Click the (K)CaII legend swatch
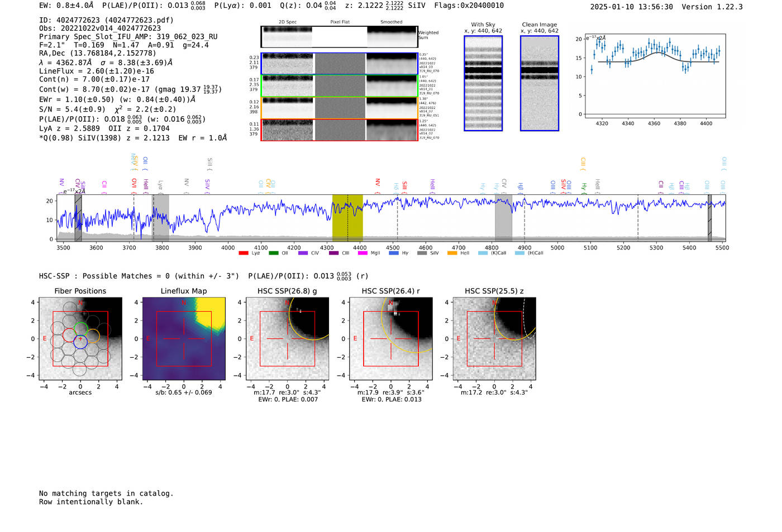 482,253
